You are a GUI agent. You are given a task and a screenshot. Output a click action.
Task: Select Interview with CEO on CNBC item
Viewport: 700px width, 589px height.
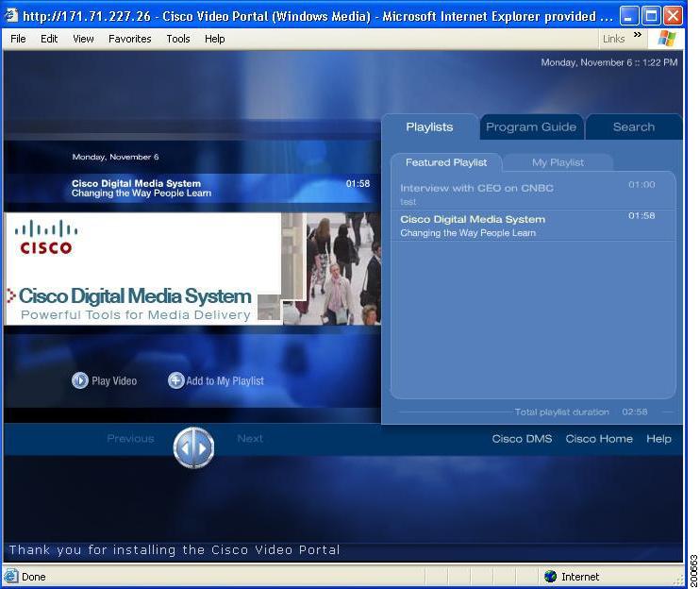click(x=533, y=194)
